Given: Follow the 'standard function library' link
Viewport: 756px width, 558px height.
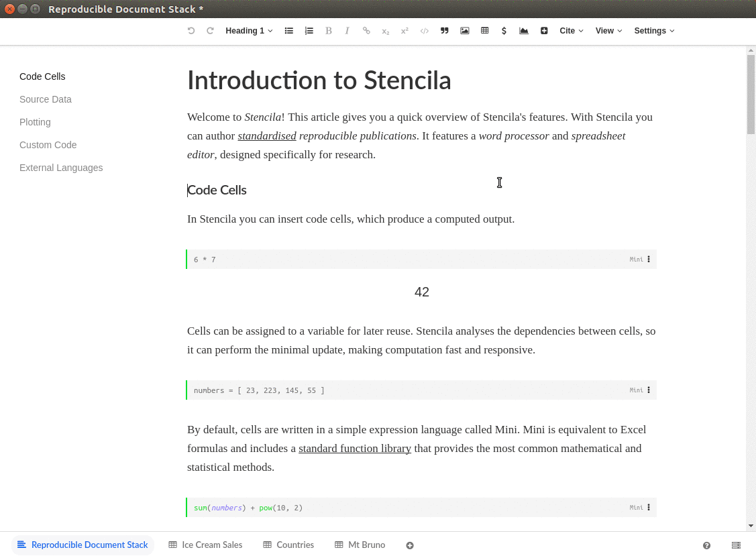Looking at the screenshot, I should tap(355, 449).
